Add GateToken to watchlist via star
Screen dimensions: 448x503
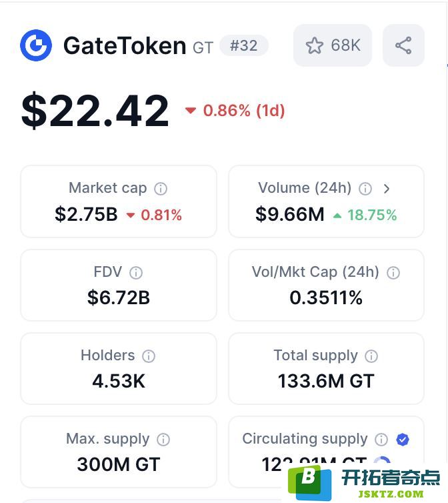pos(333,45)
